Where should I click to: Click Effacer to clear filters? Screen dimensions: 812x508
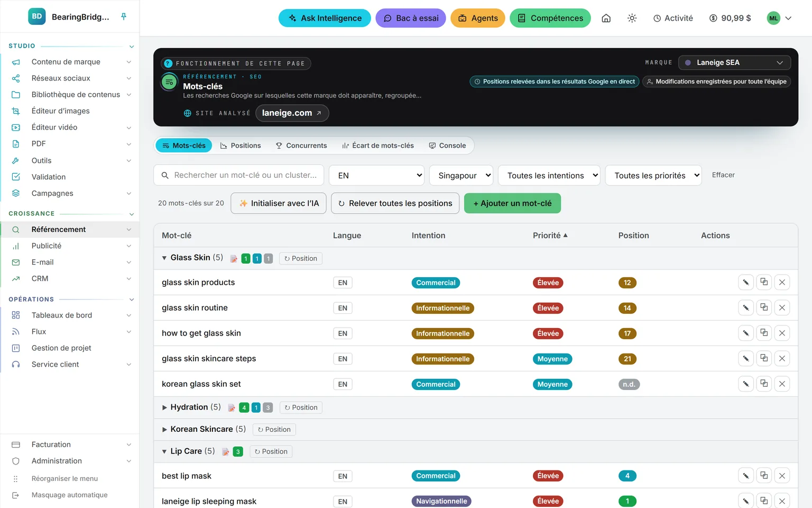723,175
